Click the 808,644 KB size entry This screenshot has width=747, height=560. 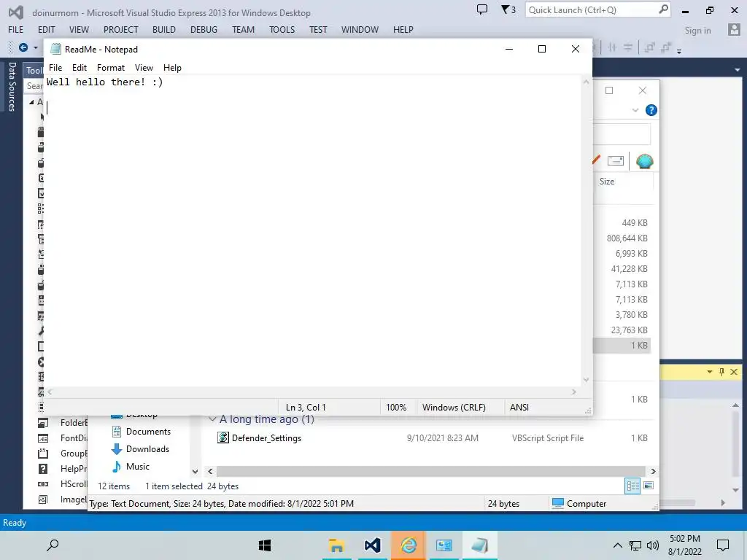(627, 238)
